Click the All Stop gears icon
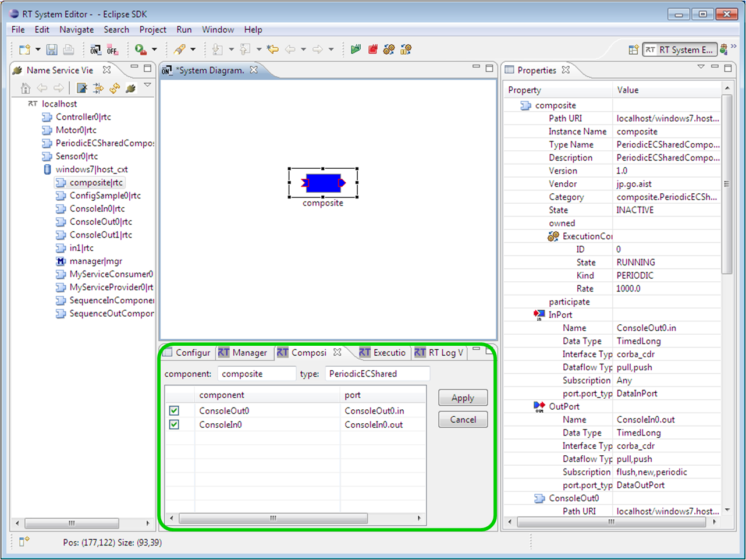This screenshot has height=560, width=746. pyautogui.click(x=406, y=49)
